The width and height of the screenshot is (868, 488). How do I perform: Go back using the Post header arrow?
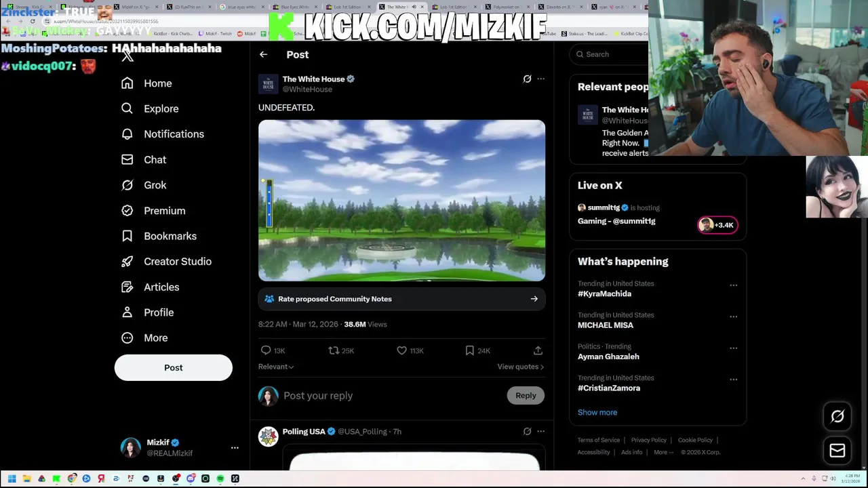tap(263, 55)
